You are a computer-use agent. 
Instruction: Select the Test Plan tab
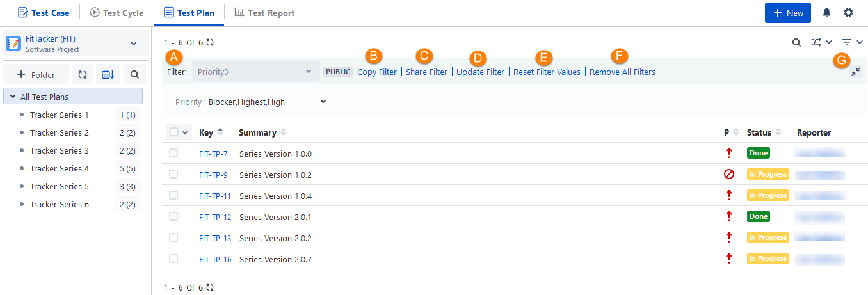point(189,13)
